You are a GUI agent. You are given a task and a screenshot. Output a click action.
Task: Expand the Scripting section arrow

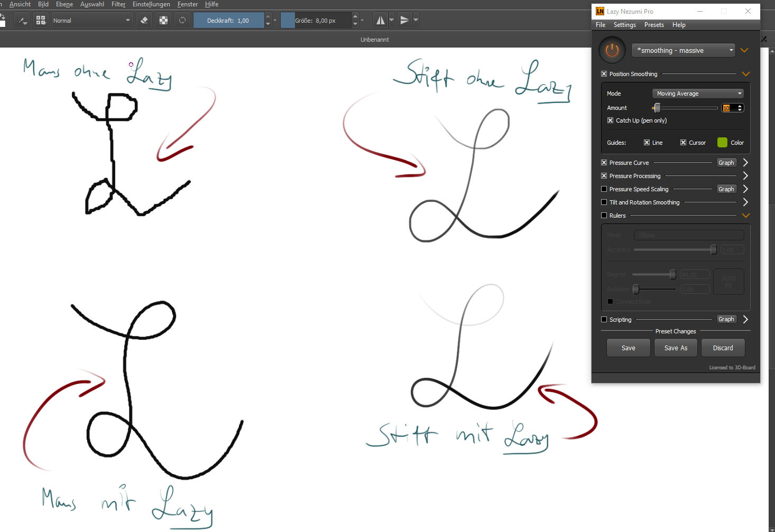click(745, 320)
